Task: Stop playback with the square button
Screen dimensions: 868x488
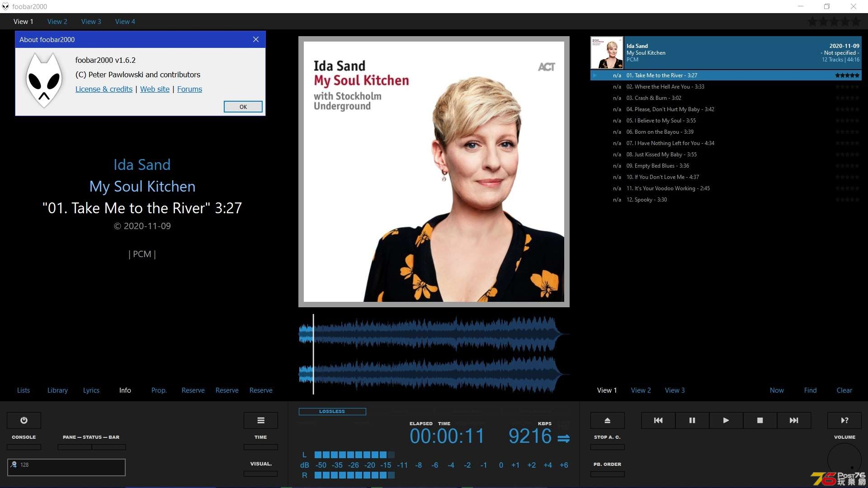Action: point(760,420)
